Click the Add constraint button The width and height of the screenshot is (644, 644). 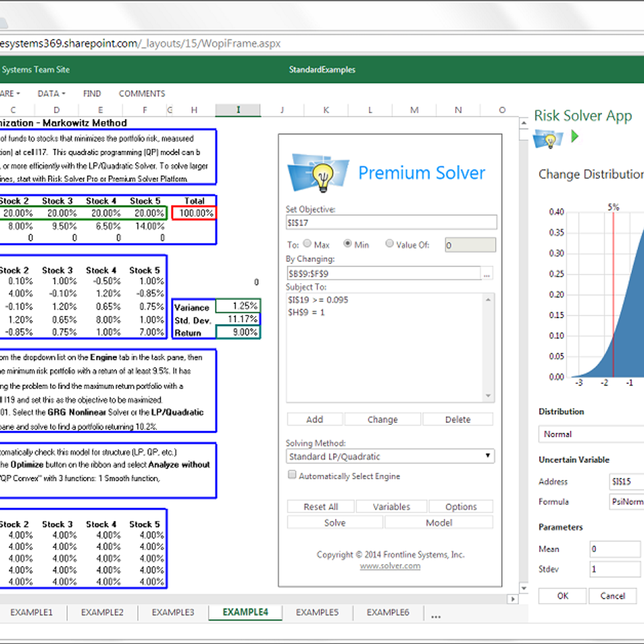(x=315, y=419)
